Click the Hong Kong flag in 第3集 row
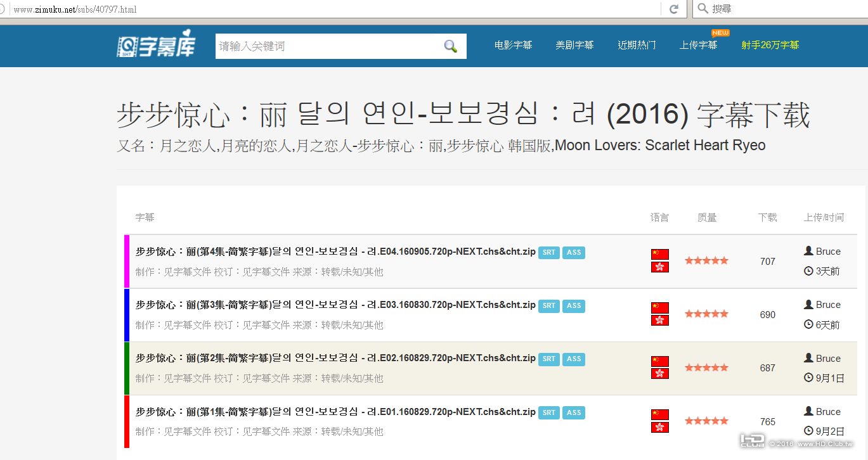Image resolution: width=868 pixels, height=460 pixels. pos(660,320)
